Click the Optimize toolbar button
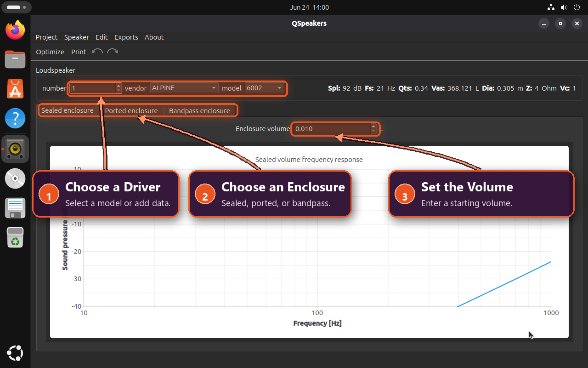588x368 pixels. coord(50,52)
